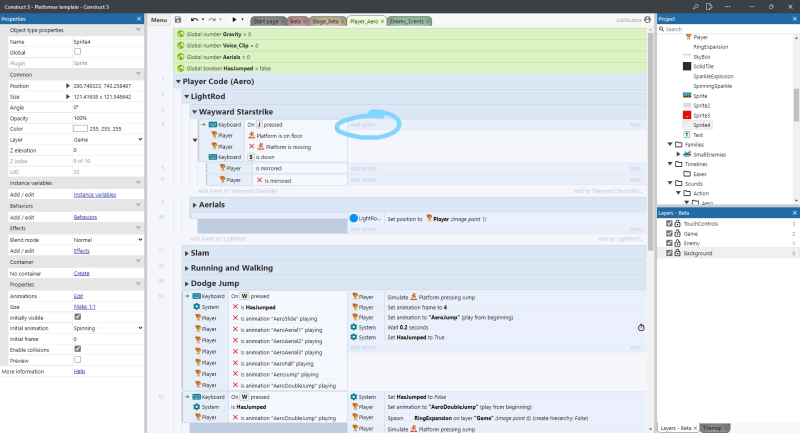The image size is (800, 433).
Task: Select the Text object icon
Action: (x=687, y=135)
